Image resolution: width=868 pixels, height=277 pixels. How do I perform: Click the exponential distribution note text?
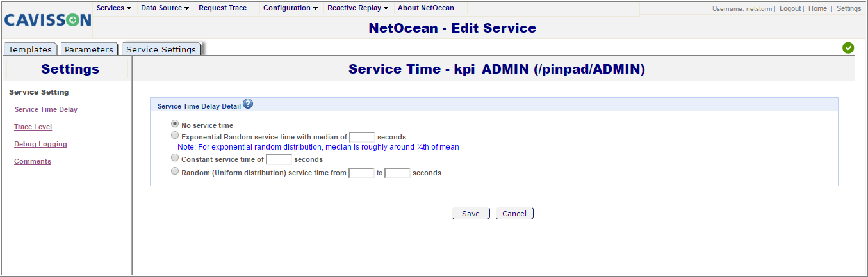pyautogui.click(x=318, y=147)
